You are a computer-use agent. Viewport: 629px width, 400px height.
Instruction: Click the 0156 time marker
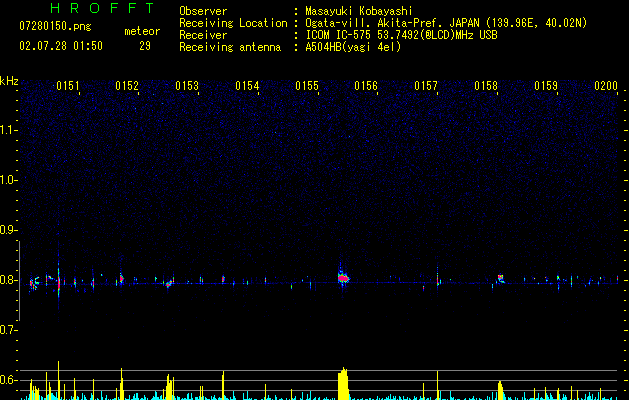click(366, 86)
